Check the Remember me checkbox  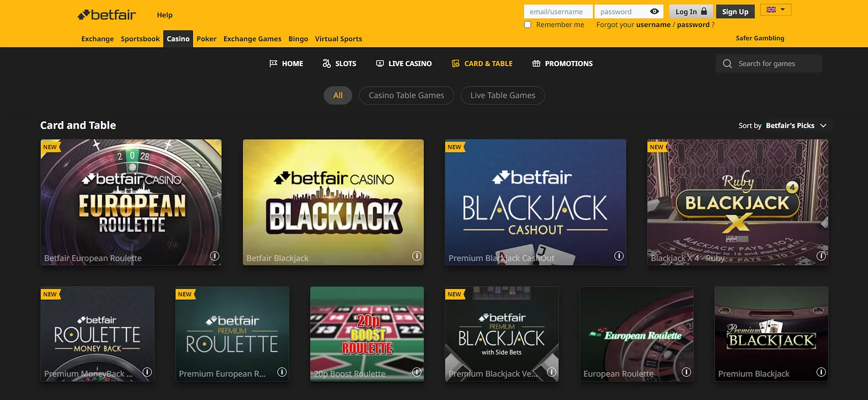coord(527,24)
